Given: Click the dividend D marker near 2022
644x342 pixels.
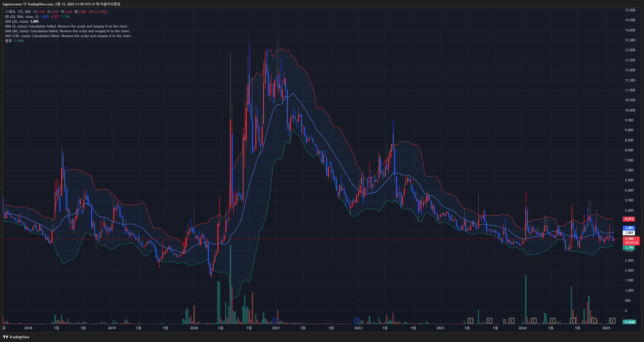Looking at the screenshot, I should coord(357,321).
